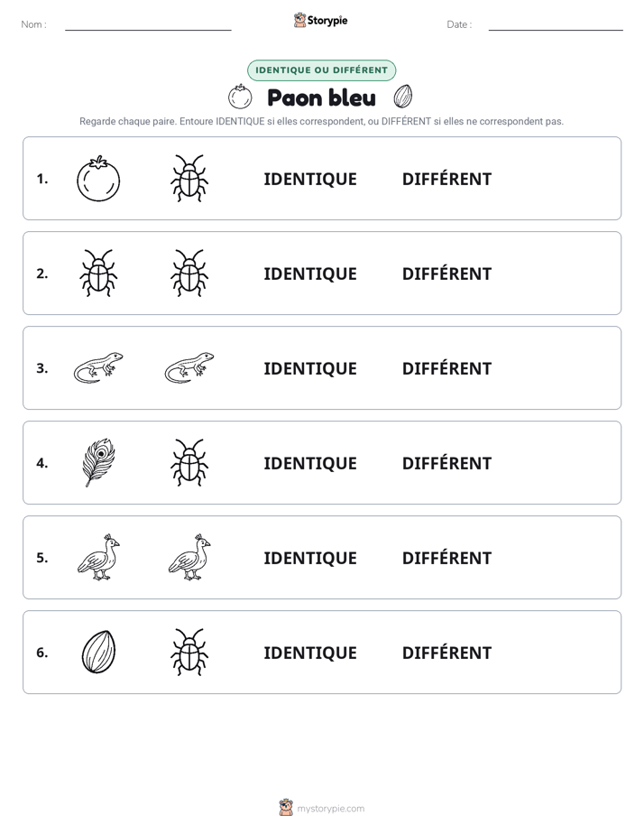Click the almond icon beside the title
Image resolution: width=644 pixels, height=834 pixels.
point(403,97)
